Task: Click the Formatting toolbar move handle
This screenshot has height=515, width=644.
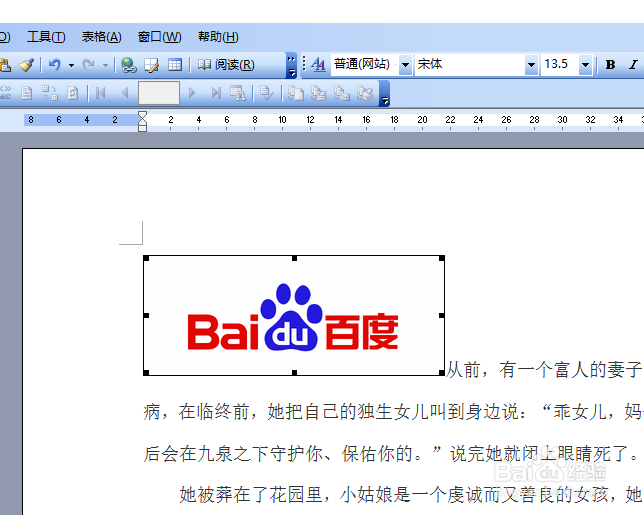Action: [x=304, y=64]
